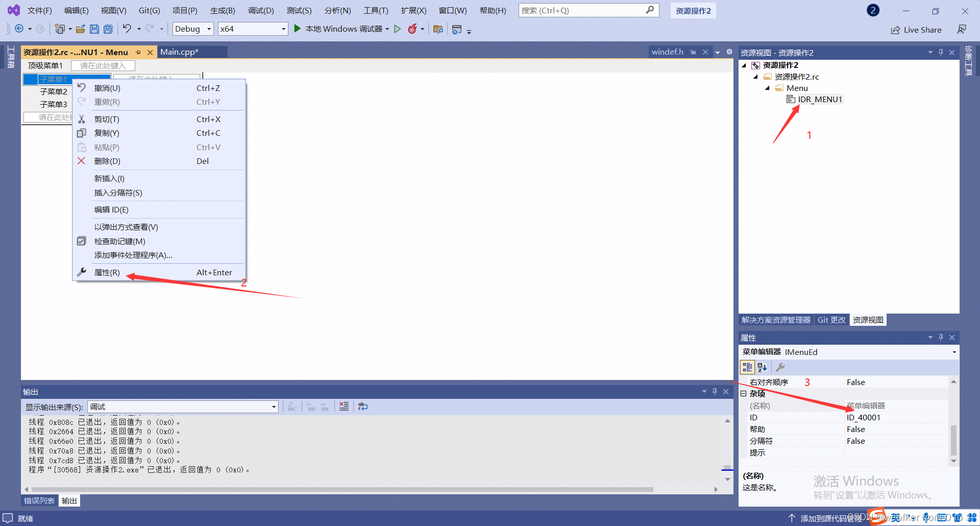Collapse the Menu folder tree node
Viewport: 980px width, 526px height.
tap(767, 88)
